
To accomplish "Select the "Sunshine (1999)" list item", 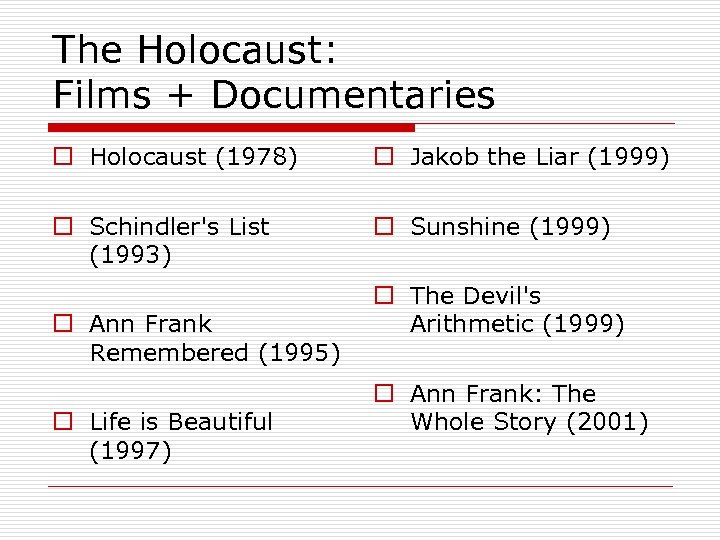I will (x=510, y=227).
